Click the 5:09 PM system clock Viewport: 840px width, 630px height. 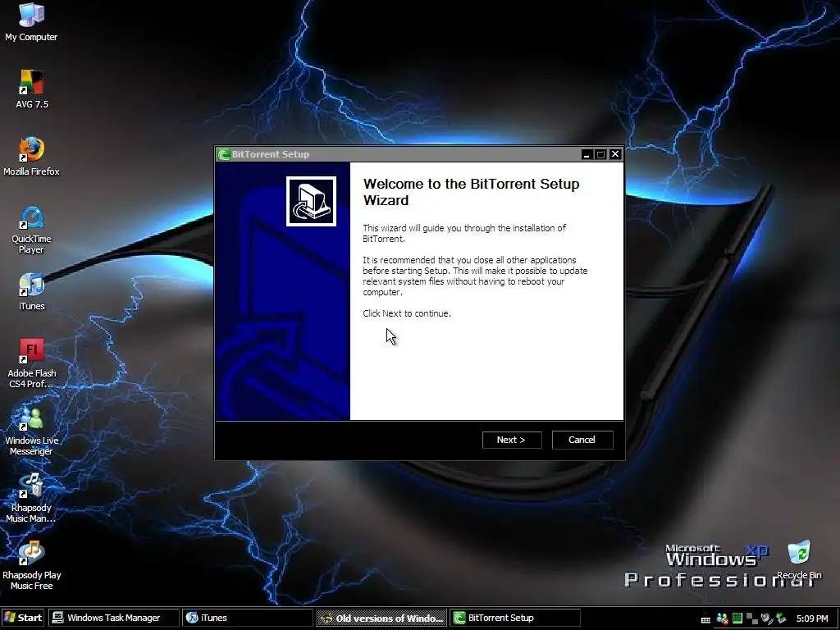812,619
